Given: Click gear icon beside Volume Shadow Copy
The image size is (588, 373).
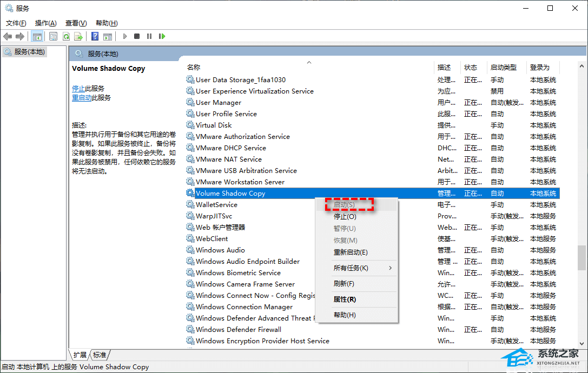Looking at the screenshot, I should [190, 193].
